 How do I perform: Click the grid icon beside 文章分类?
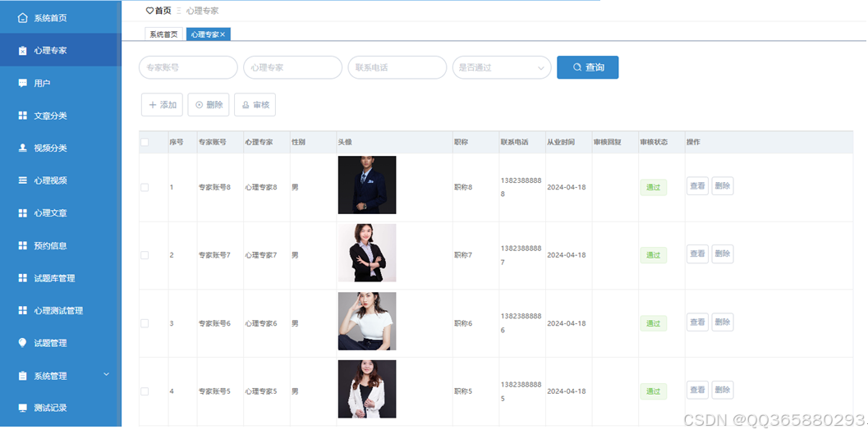click(22, 116)
